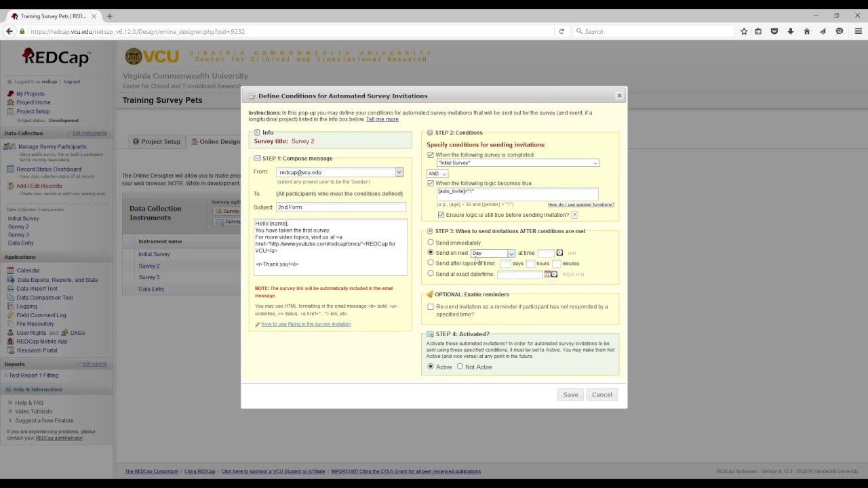Open browser hamburger menu

tap(858, 31)
